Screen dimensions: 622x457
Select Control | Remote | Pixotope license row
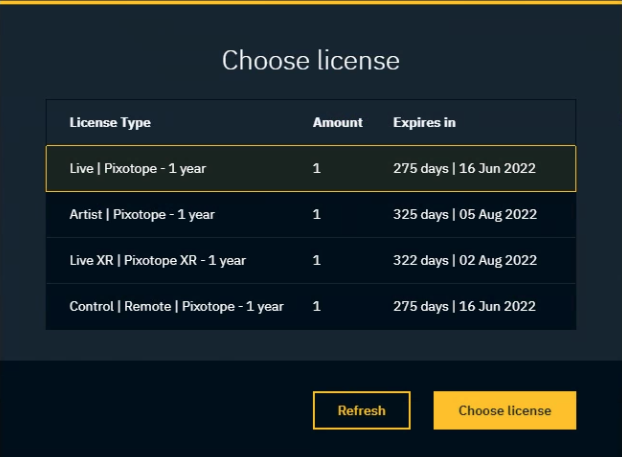pos(176,306)
